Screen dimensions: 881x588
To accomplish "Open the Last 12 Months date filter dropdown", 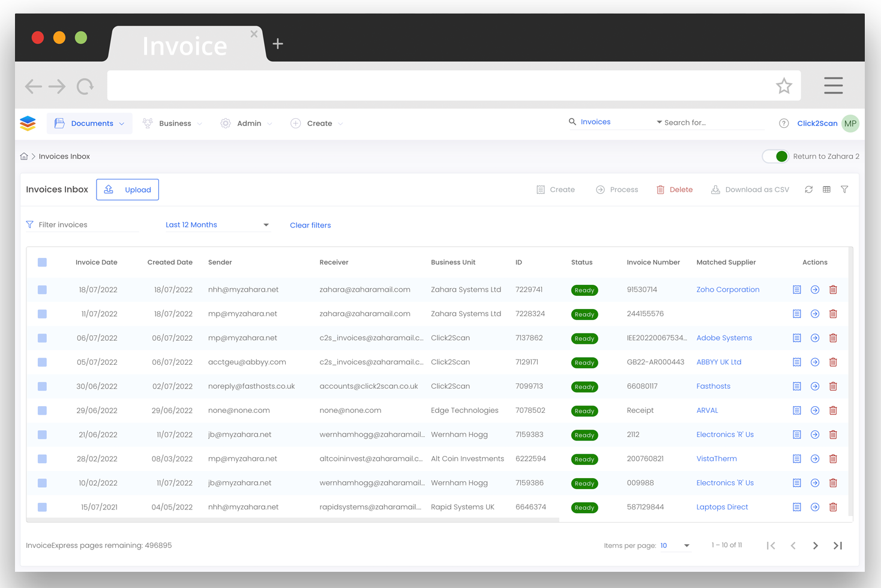I will pyautogui.click(x=216, y=224).
